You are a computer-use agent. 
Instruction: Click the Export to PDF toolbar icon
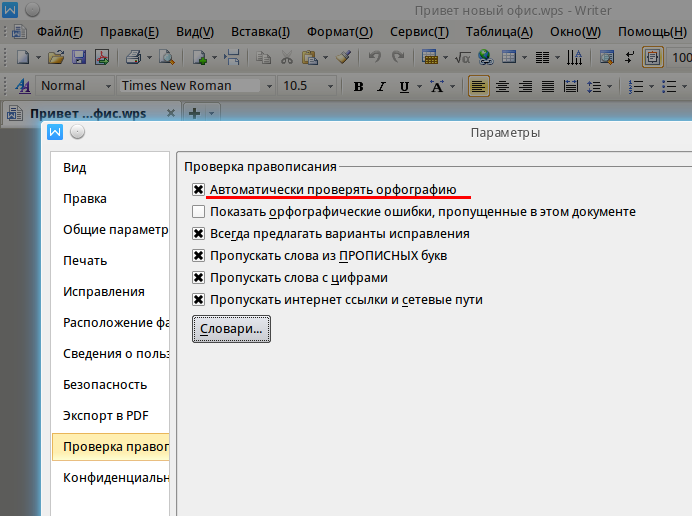(102, 57)
